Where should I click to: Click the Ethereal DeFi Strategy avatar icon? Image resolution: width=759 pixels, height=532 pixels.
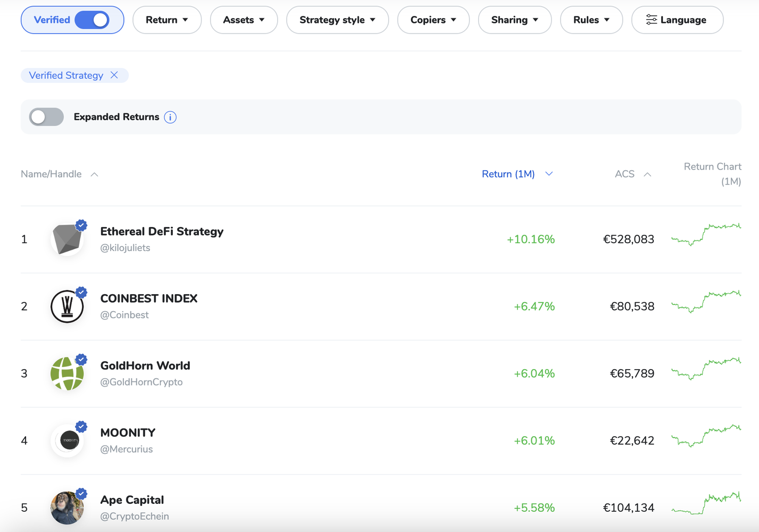click(x=67, y=239)
